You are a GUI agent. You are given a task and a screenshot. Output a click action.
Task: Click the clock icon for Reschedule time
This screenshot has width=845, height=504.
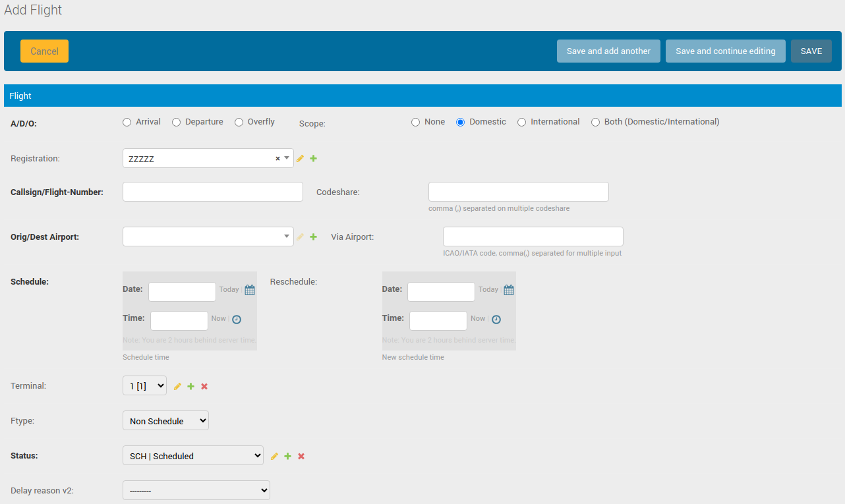click(496, 320)
